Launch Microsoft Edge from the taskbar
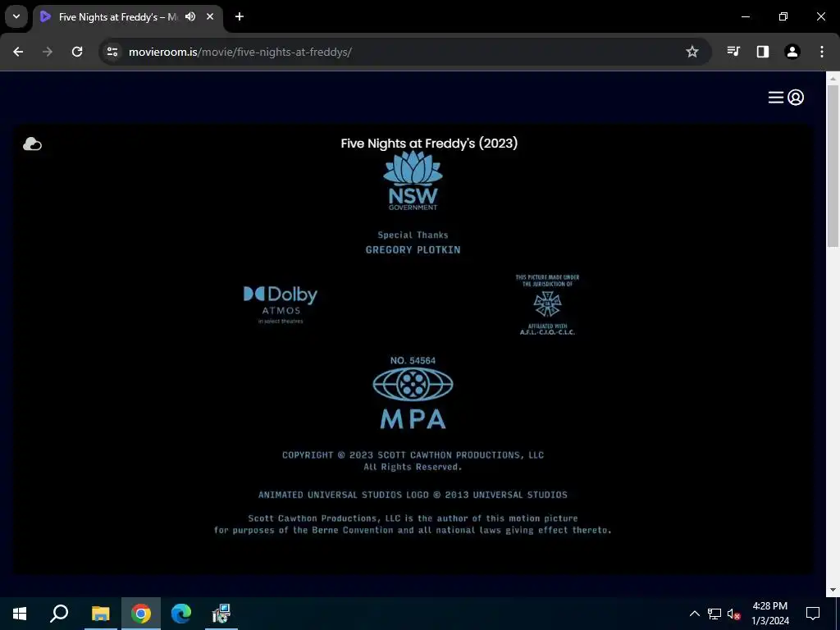This screenshot has height=630, width=840. coord(181,614)
